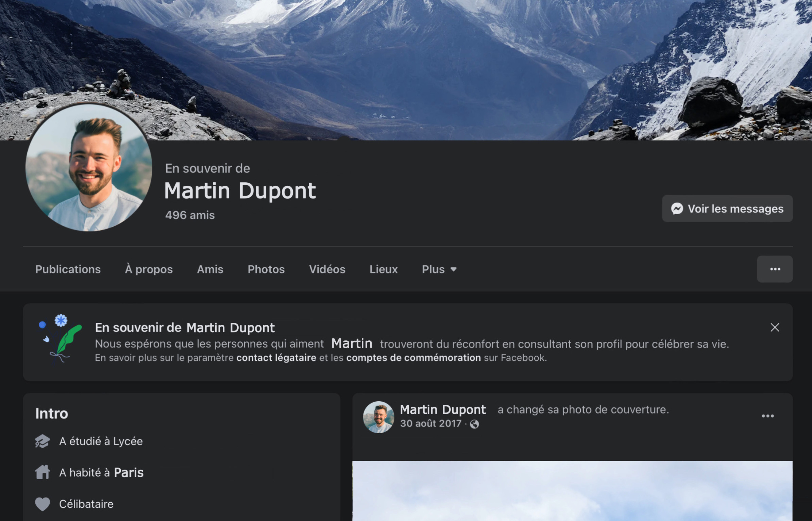
Task: Select the Vidéos navigation item
Action: (x=327, y=269)
